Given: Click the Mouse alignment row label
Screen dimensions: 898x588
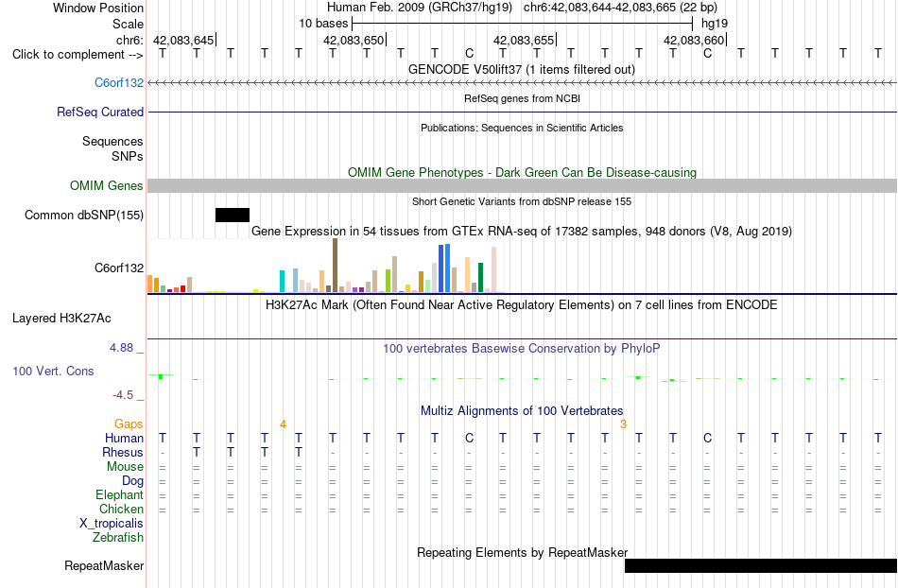Looking at the screenshot, I should 125,467.
